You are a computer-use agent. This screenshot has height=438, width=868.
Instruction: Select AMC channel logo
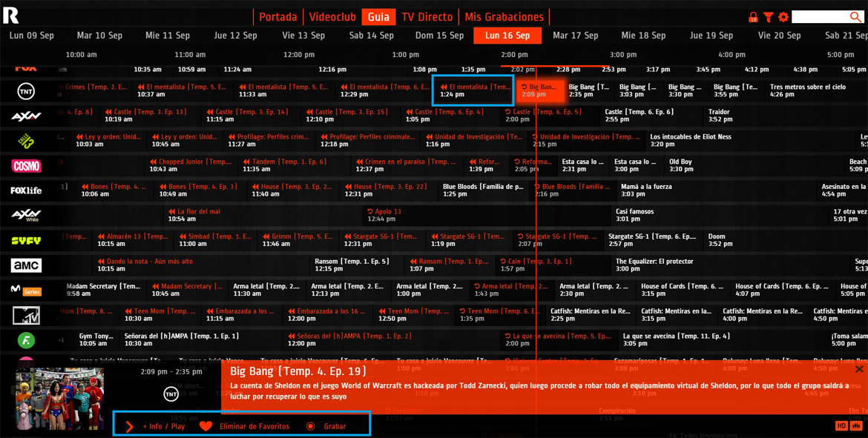tap(26, 265)
